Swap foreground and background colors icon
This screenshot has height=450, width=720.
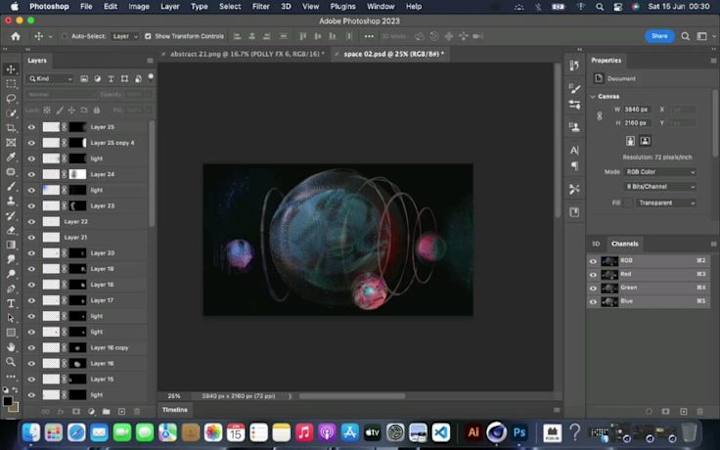point(15,390)
